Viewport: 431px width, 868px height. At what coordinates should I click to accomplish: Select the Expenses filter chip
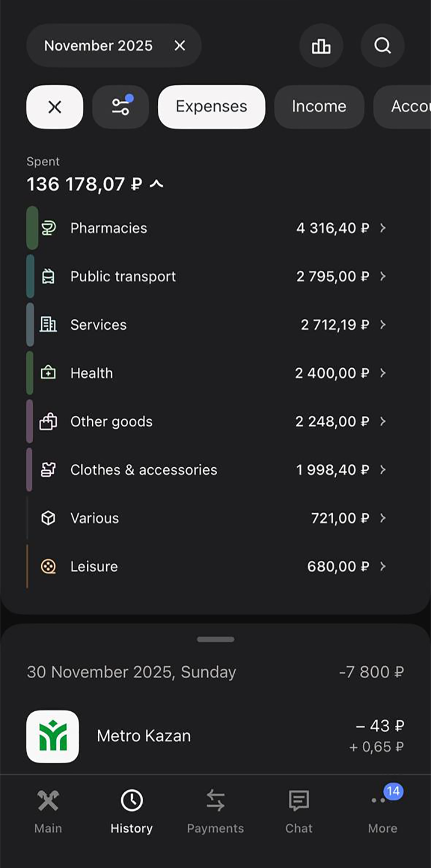[x=211, y=107]
